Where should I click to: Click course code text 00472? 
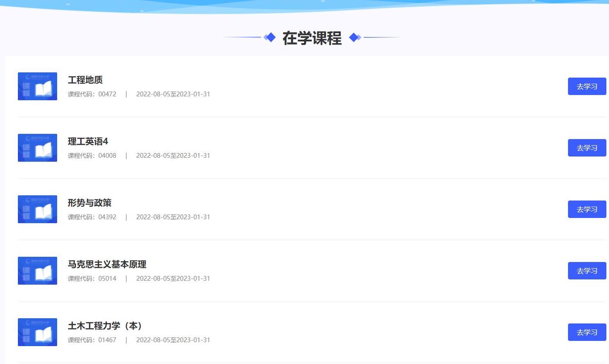pos(107,94)
